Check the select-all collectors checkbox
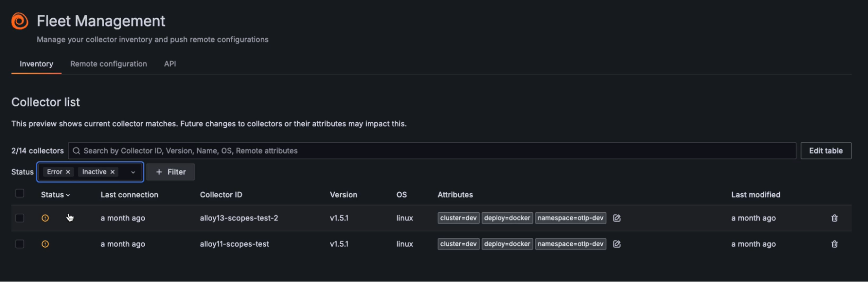Screen dimensions: 868x282 coord(20,193)
